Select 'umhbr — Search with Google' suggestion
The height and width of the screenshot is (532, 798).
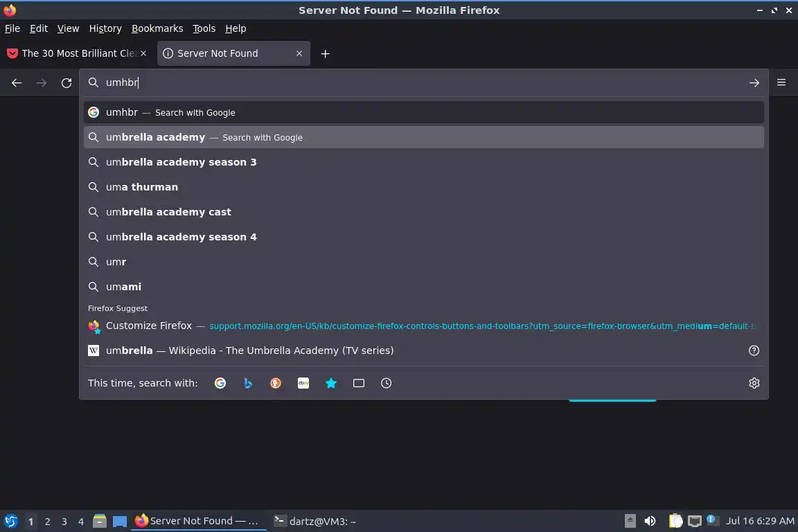tap(423, 112)
